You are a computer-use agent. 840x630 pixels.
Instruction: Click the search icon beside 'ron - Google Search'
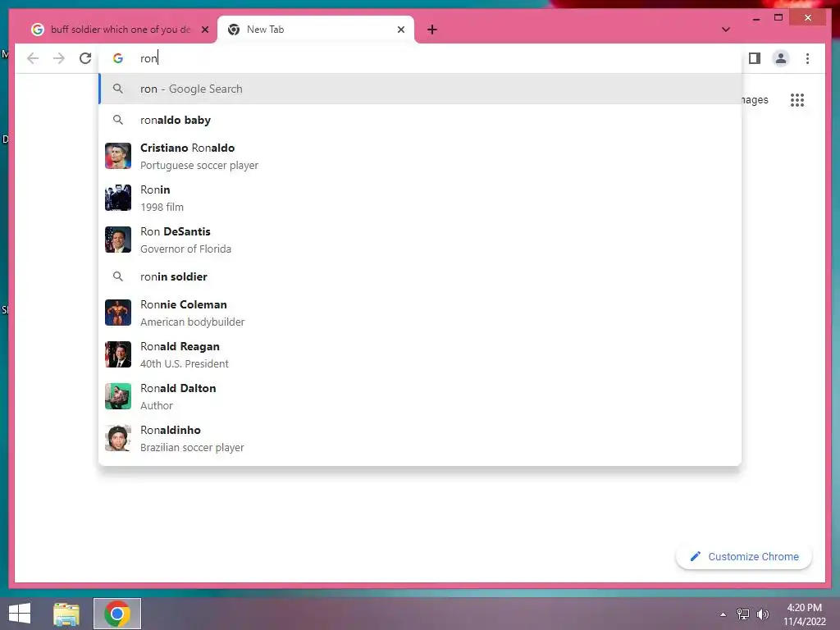pyautogui.click(x=118, y=89)
